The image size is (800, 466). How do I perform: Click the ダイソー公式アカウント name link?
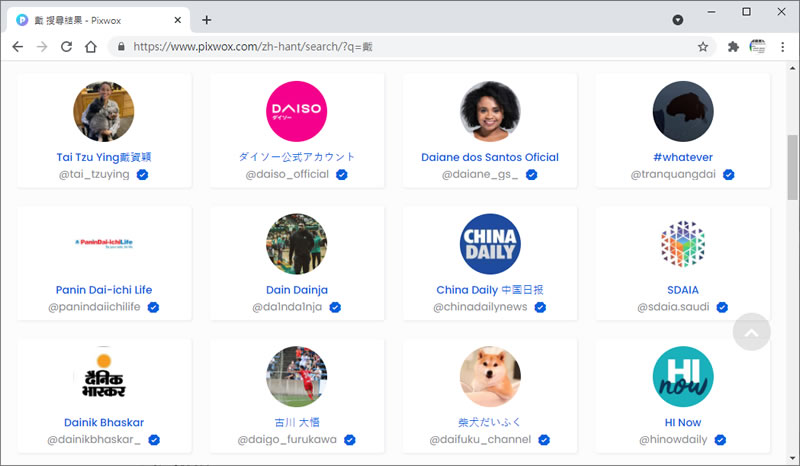click(x=296, y=157)
